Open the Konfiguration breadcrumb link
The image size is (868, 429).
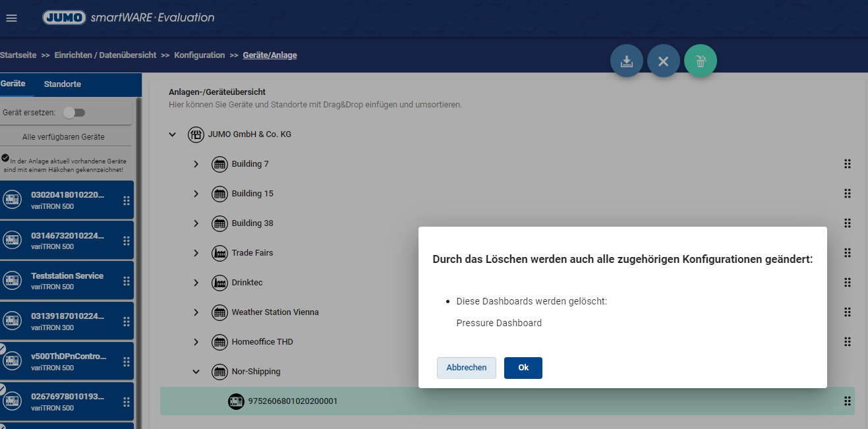[199, 55]
